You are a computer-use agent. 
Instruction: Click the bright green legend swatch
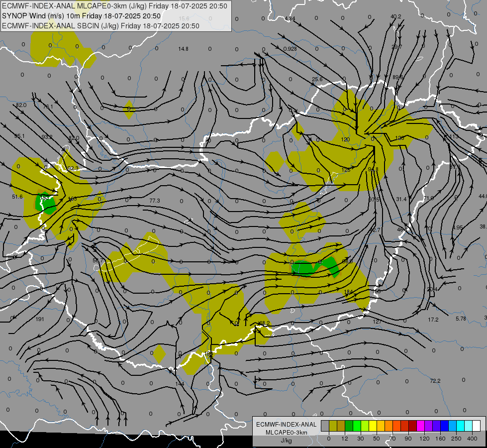(357, 426)
